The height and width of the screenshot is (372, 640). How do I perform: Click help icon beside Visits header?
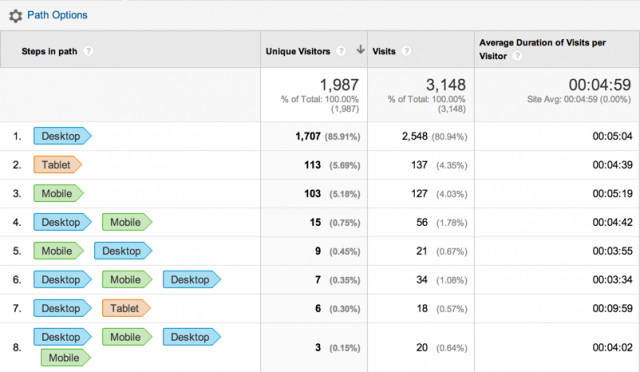point(406,51)
